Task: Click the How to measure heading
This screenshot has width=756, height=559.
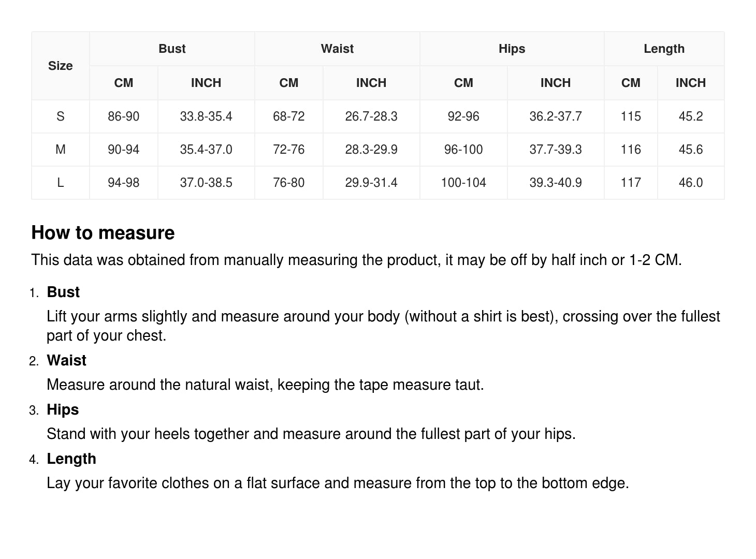Action: (x=103, y=233)
